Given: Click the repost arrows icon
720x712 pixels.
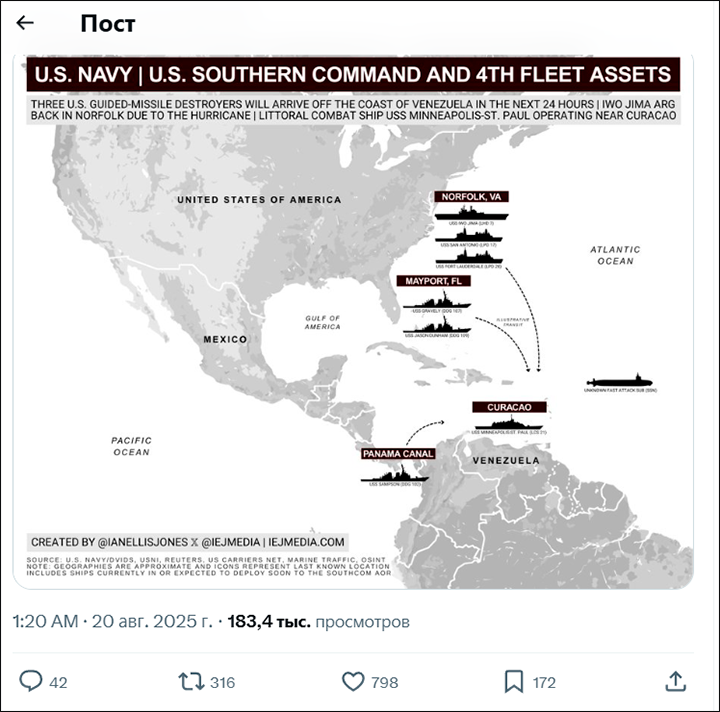Looking at the screenshot, I should [x=190, y=682].
